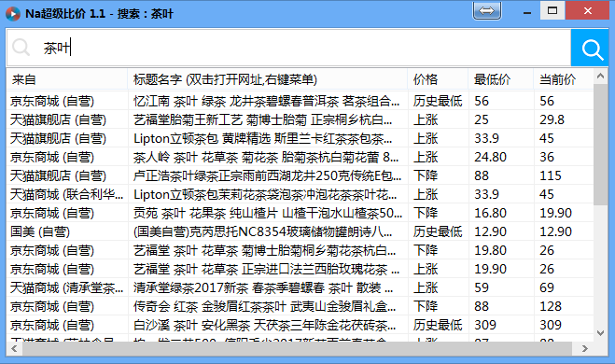Close the Na超级比价 window
This screenshot has height=364, width=615.
coord(588,10)
